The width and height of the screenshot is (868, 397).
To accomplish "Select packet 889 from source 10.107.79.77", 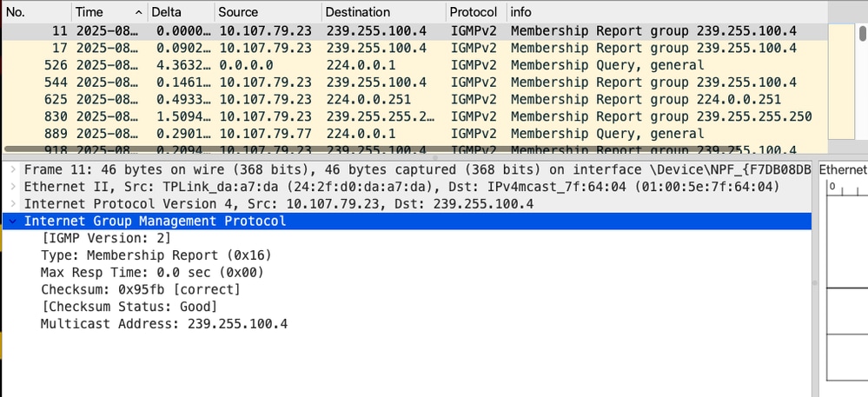I will pyautogui.click(x=348, y=134).
